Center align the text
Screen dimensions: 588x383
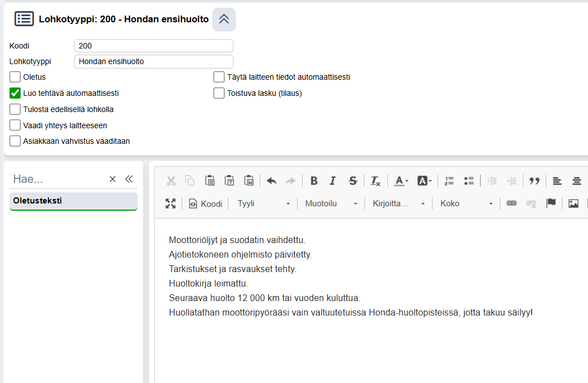coord(577,181)
